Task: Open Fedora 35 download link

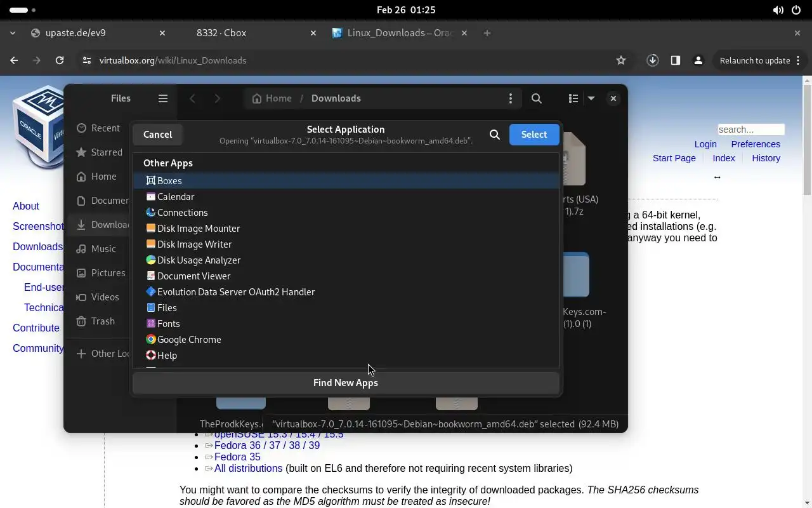Action: click(237, 457)
